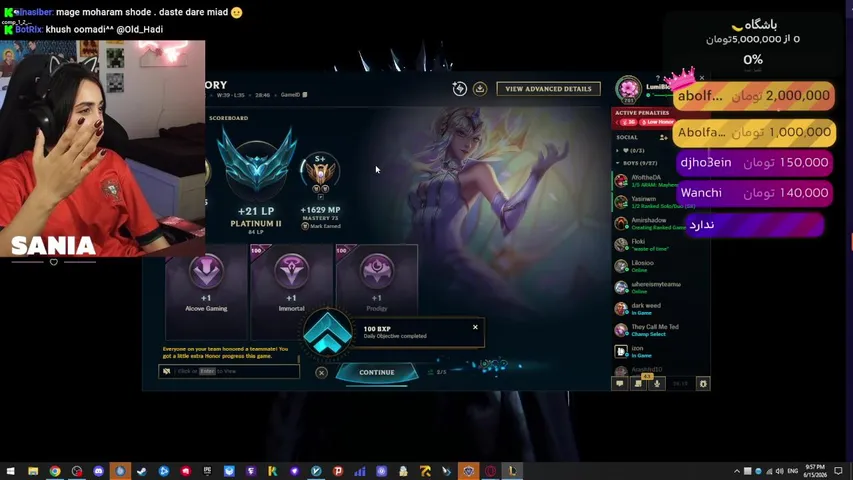Viewport: 853px width, 480px height.
Task: Open friend izon in list
Action: [x=661, y=351]
